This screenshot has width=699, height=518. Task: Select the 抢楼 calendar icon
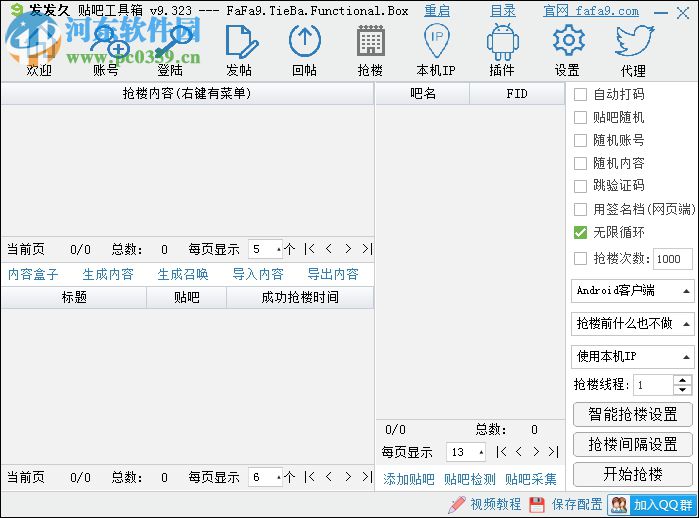[x=370, y=41]
